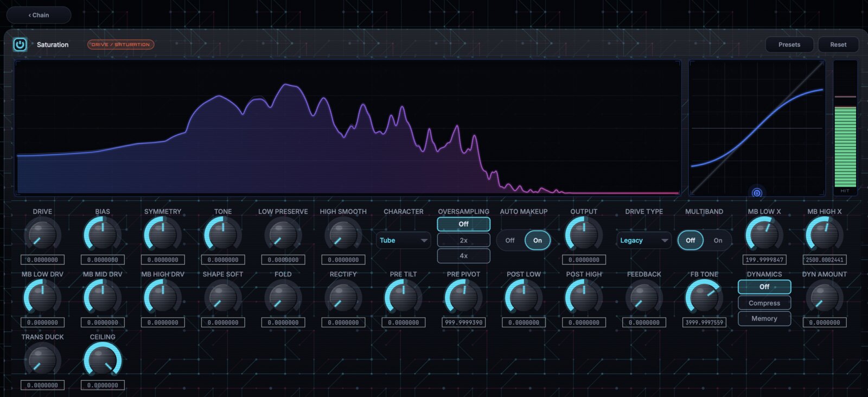Click the Bias value field
The width and height of the screenshot is (868, 397).
click(103, 260)
